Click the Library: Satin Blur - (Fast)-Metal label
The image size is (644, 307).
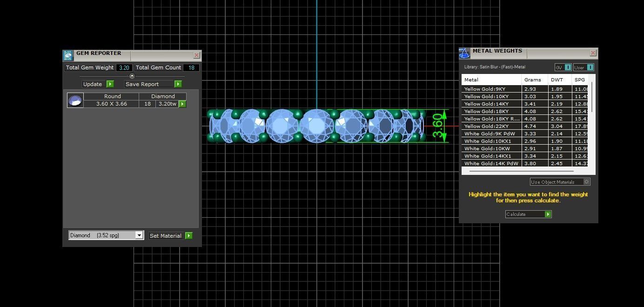pos(495,67)
